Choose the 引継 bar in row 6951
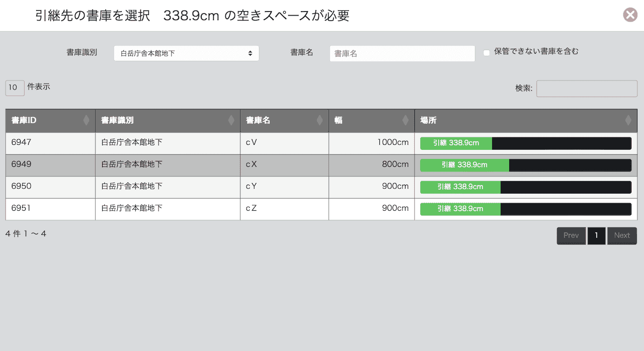The height and width of the screenshot is (351, 644). click(x=460, y=209)
